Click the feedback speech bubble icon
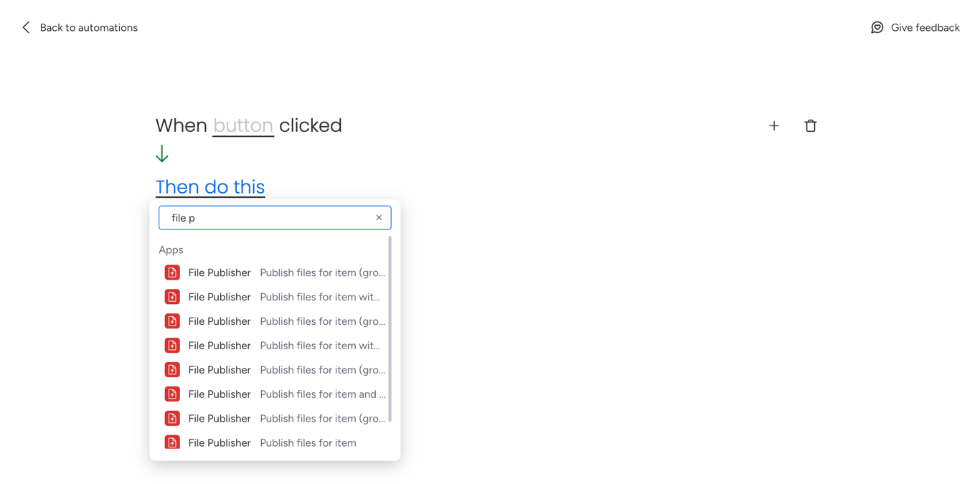 pyautogui.click(x=877, y=27)
